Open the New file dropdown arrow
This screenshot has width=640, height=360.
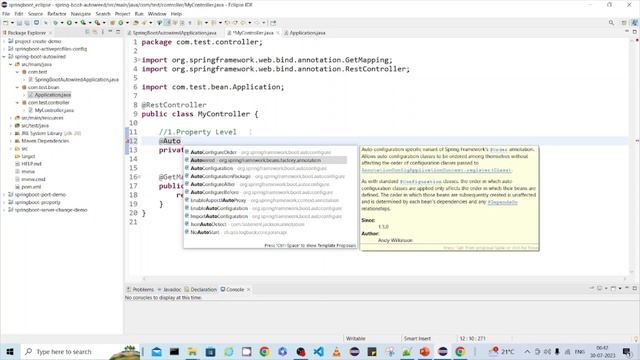12,23
